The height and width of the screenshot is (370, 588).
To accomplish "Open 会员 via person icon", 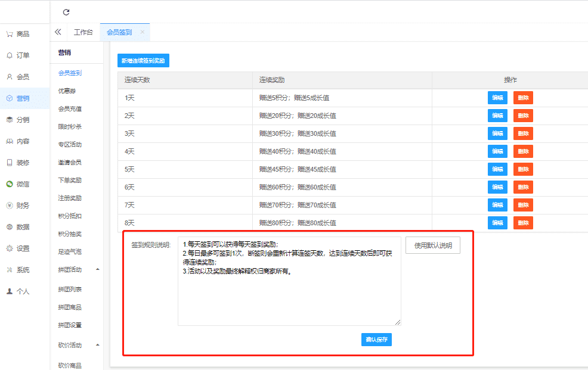I will point(10,77).
